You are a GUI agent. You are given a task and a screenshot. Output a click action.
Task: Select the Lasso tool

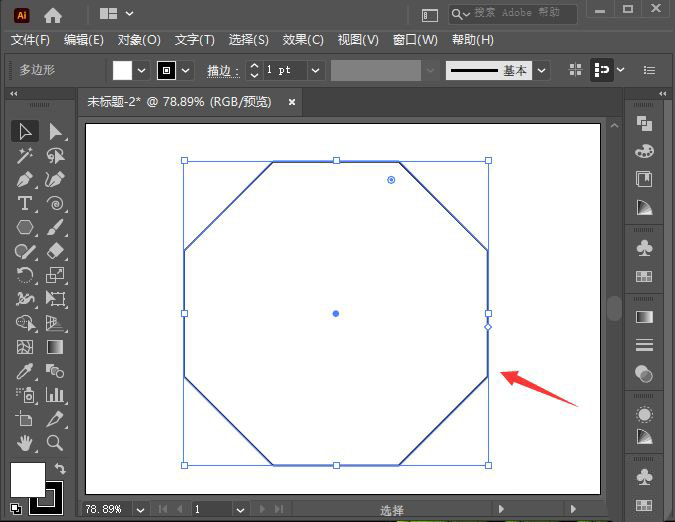56,156
